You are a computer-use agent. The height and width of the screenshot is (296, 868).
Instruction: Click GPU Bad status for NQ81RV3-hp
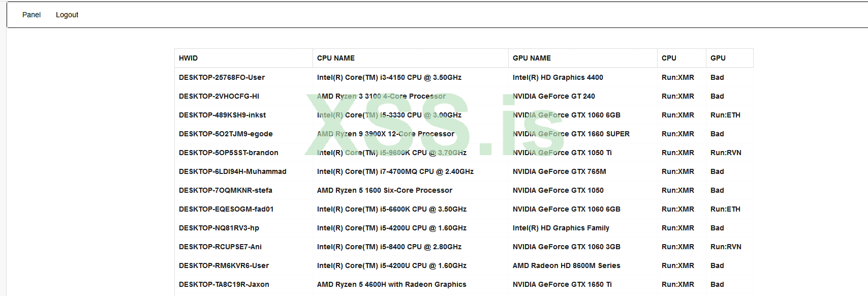click(717, 228)
